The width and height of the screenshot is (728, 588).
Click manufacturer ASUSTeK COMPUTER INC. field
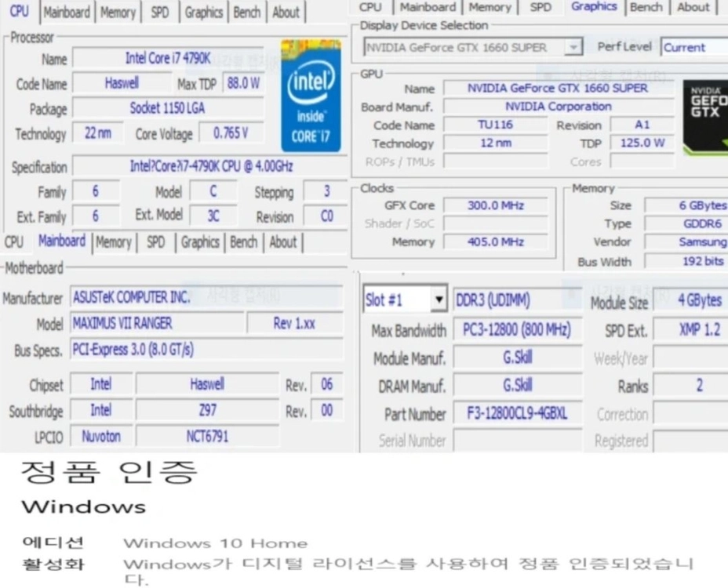coord(206,297)
